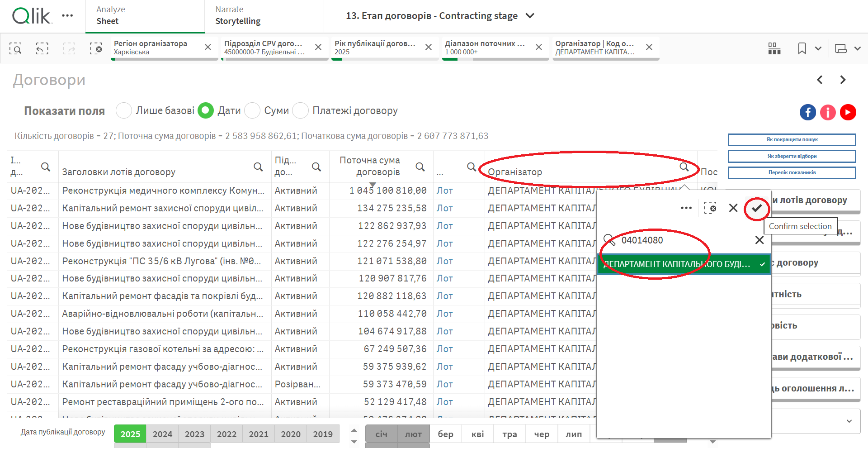Viewport: 868px width, 453px height.
Task: Expand the sheets panel dropdown arrow
Action: pos(858,48)
